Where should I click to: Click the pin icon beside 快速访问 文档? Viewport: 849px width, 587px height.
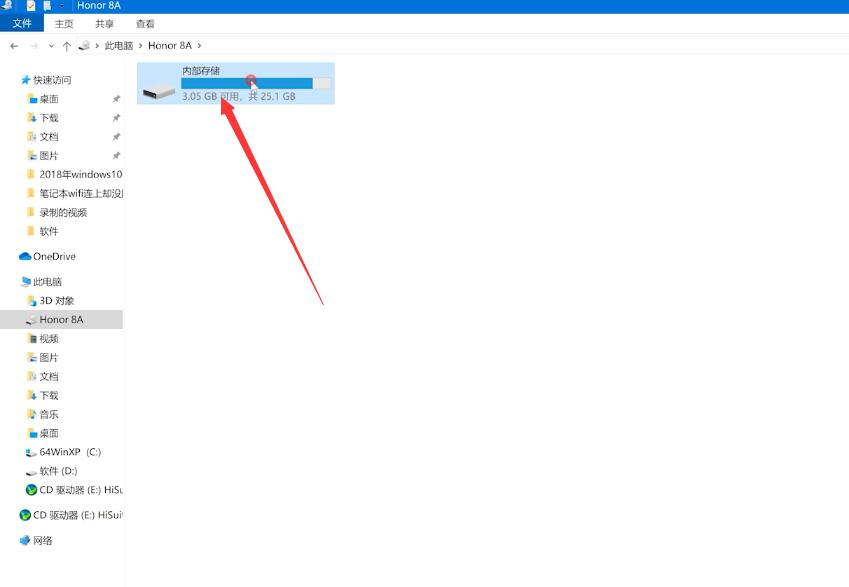click(x=116, y=137)
